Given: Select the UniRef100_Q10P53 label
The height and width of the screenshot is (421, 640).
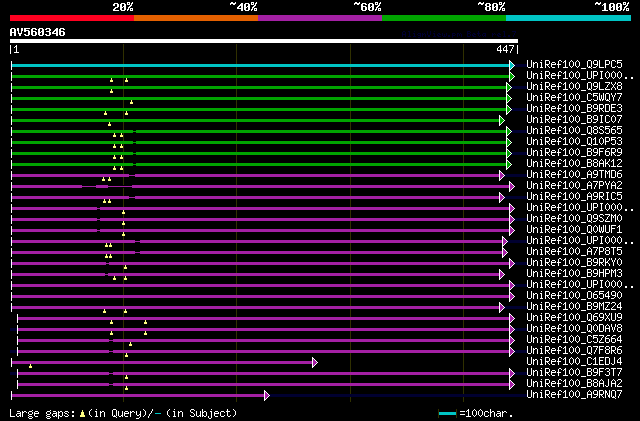Looking at the screenshot, I should 574,142.
